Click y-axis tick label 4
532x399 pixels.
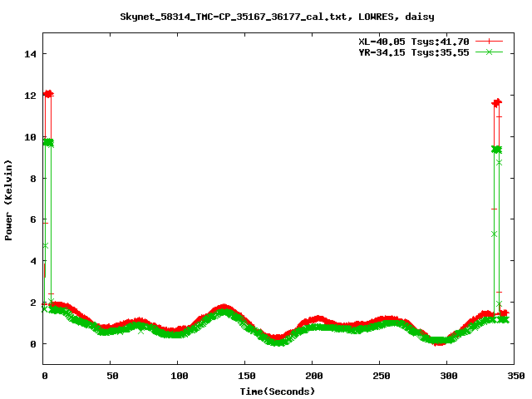click(33, 261)
